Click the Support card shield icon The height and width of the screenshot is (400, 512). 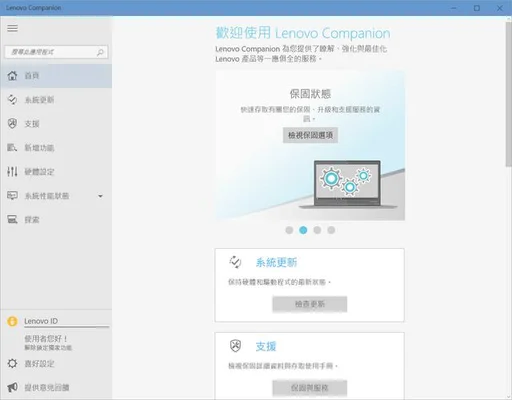click(235, 346)
